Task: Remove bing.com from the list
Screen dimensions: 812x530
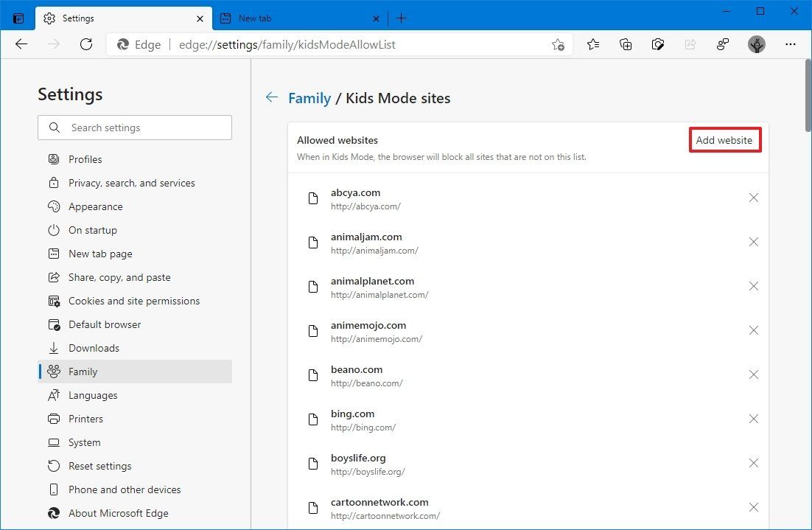Action: click(753, 419)
